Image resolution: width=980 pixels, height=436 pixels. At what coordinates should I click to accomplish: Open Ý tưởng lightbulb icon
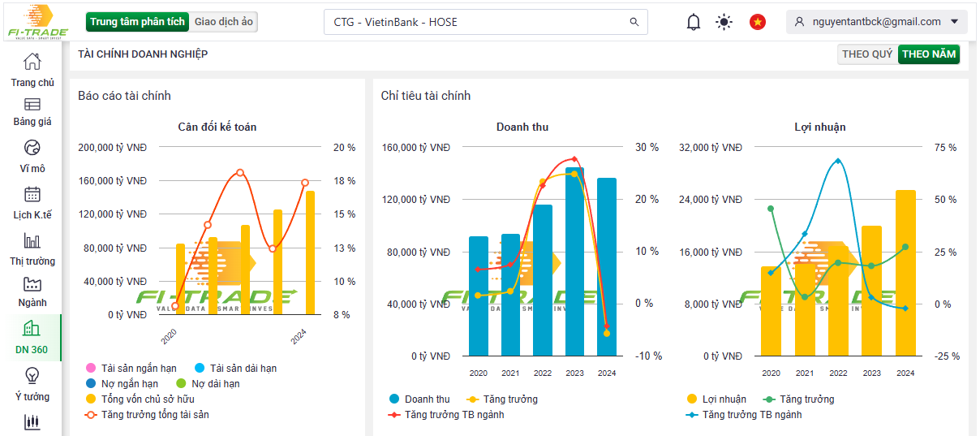click(32, 375)
